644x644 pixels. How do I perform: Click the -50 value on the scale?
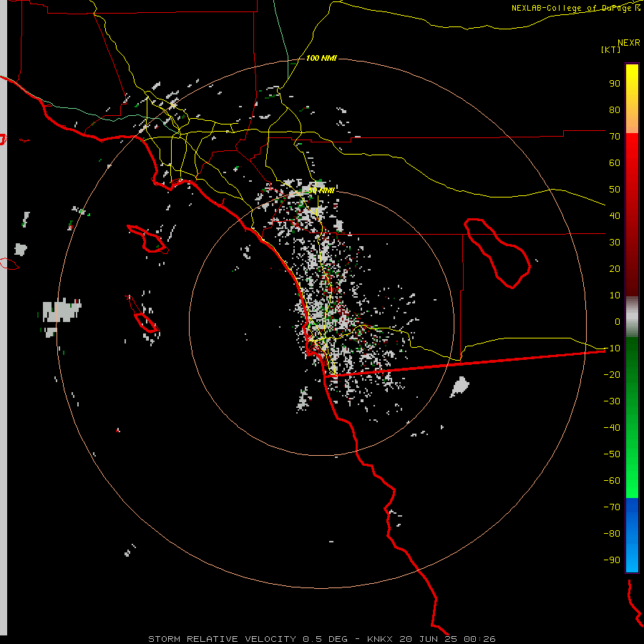click(x=612, y=454)
